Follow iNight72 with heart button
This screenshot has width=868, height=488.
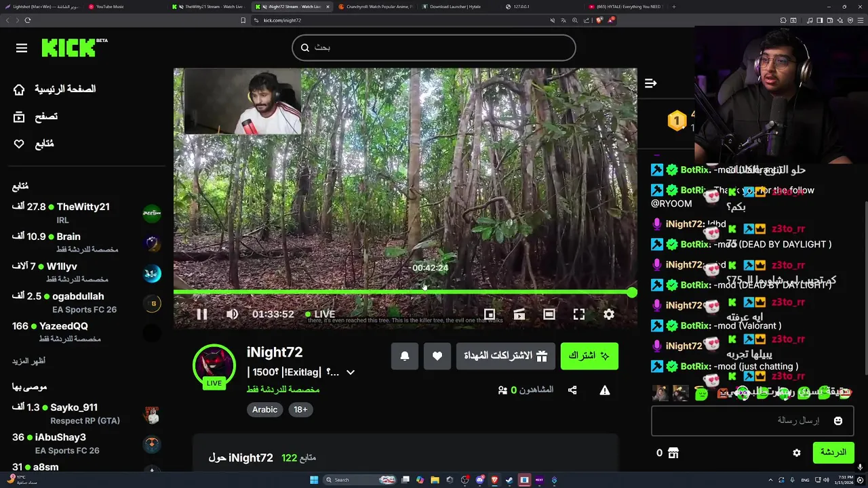tap(437, 356)
